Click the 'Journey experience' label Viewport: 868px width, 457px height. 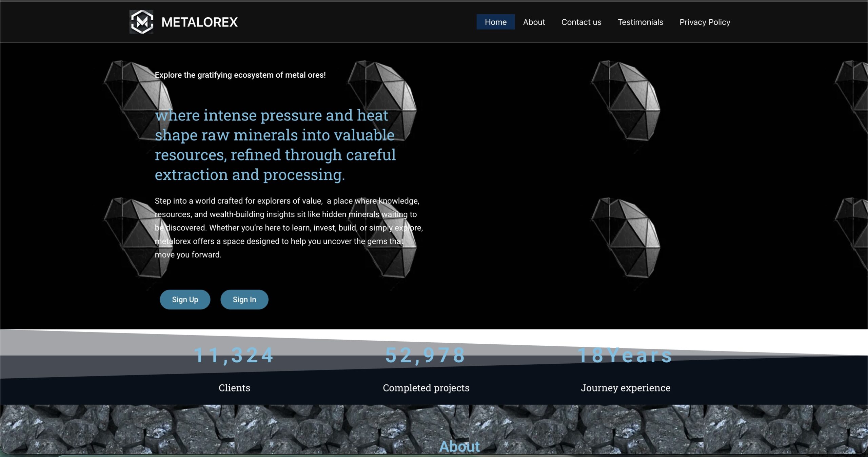pyautogui.click(x=626, y=388)
